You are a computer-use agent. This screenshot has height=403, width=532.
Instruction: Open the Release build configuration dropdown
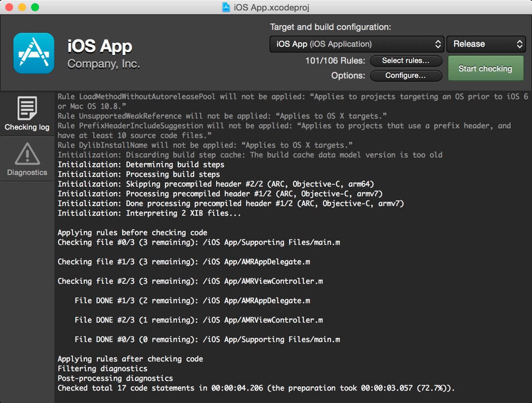click(486, 44)
